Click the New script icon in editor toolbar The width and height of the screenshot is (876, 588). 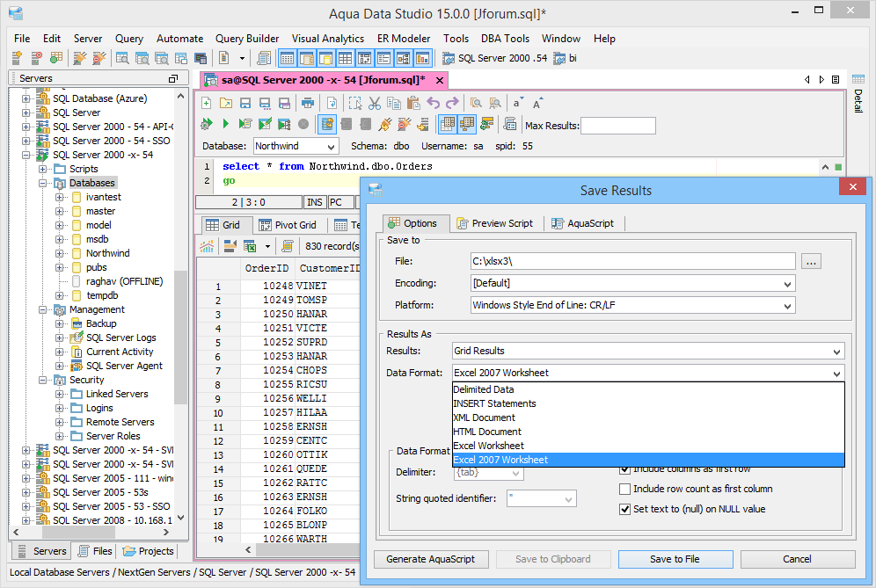click(206, 104)
